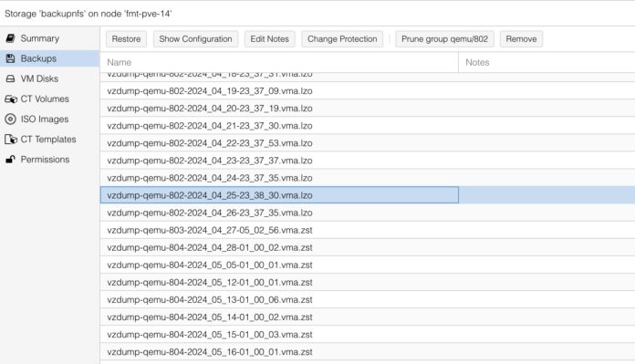Select backup vzdump-qemu-802-2024_04_19-23_37_09.vma.lzo

(x=368, y=90)
